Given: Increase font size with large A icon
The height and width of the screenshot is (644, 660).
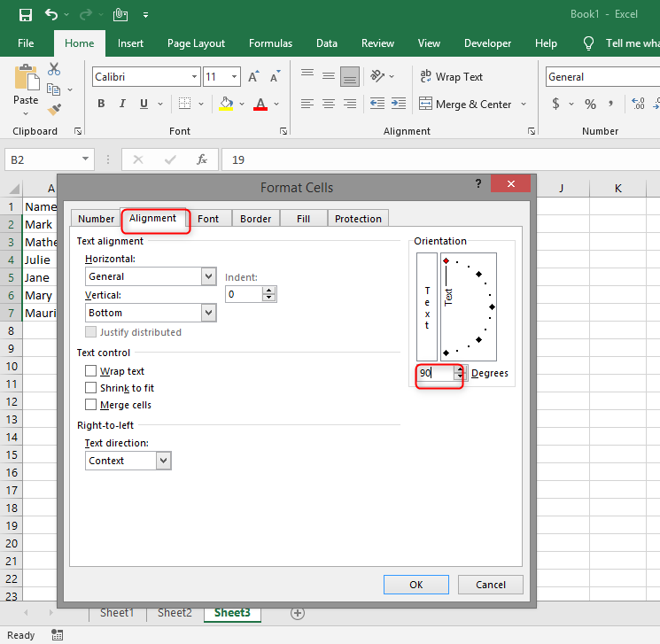Looking at the screenshot, I should (x=253, y=76).
